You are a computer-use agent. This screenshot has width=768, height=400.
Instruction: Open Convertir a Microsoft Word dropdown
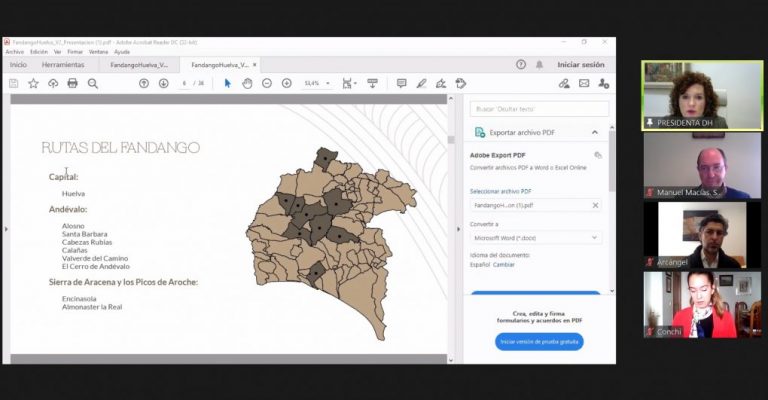tap(536, 238)
